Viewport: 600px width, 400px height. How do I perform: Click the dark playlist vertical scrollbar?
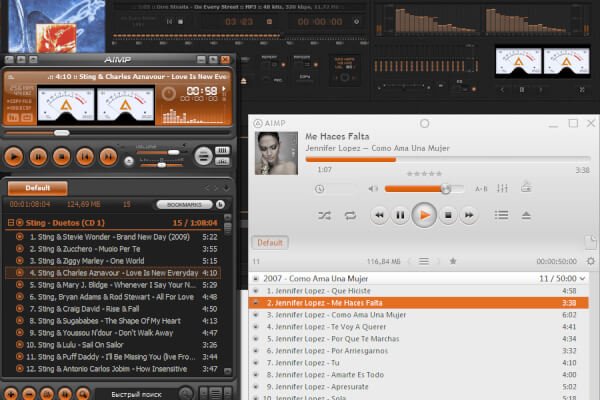tap(228, 294)
